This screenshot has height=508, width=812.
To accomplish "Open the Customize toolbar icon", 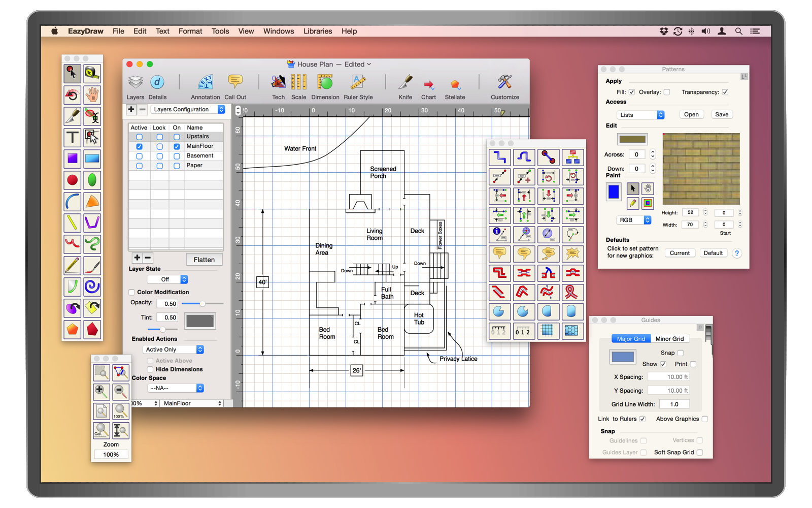I will point(504,87).
